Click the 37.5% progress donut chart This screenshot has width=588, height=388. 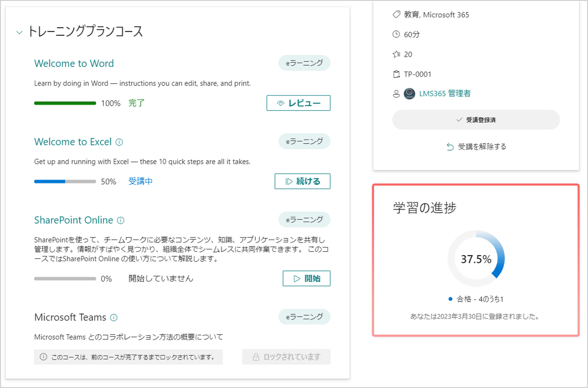[476, 259]
